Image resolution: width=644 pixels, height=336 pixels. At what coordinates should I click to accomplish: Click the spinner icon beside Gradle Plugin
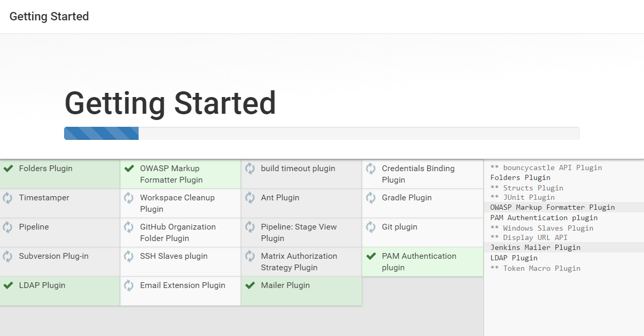pyautogui.click(x=370, y=198)
